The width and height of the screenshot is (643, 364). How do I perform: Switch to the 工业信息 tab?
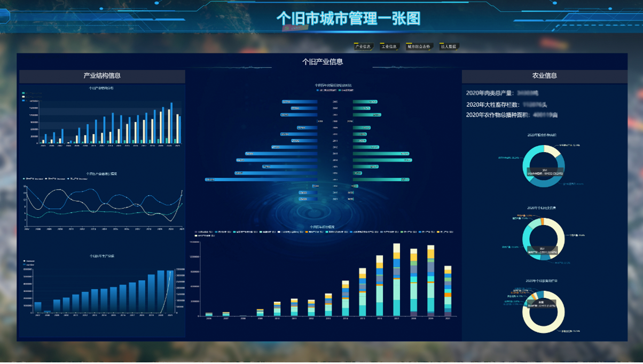(x=390, y=47)
